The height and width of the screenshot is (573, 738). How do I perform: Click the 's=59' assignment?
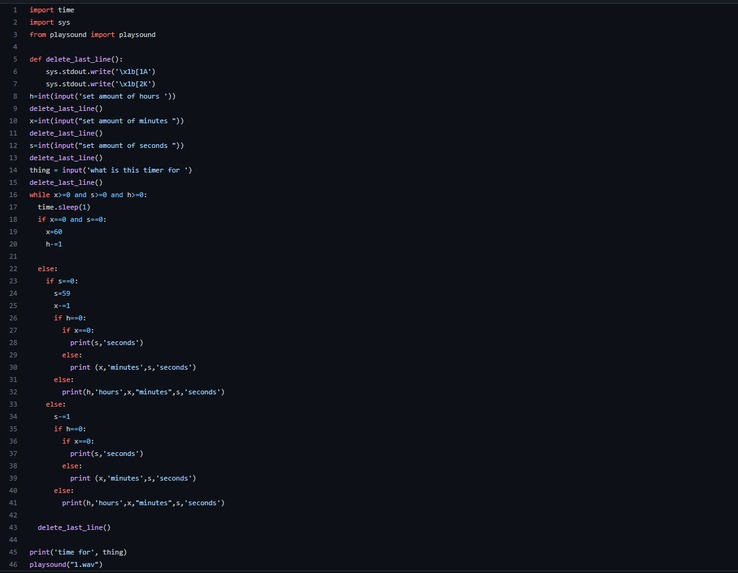[x=62, y=293]
